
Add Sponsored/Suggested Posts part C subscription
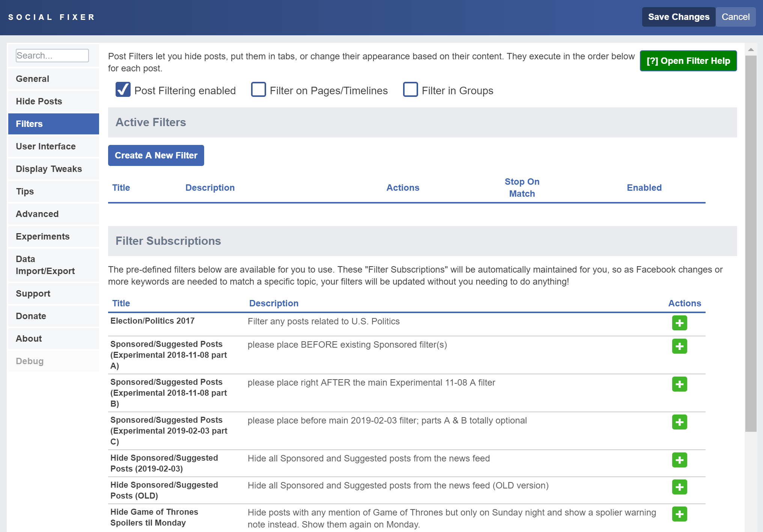pyautogui.click(x=679, y=422)
